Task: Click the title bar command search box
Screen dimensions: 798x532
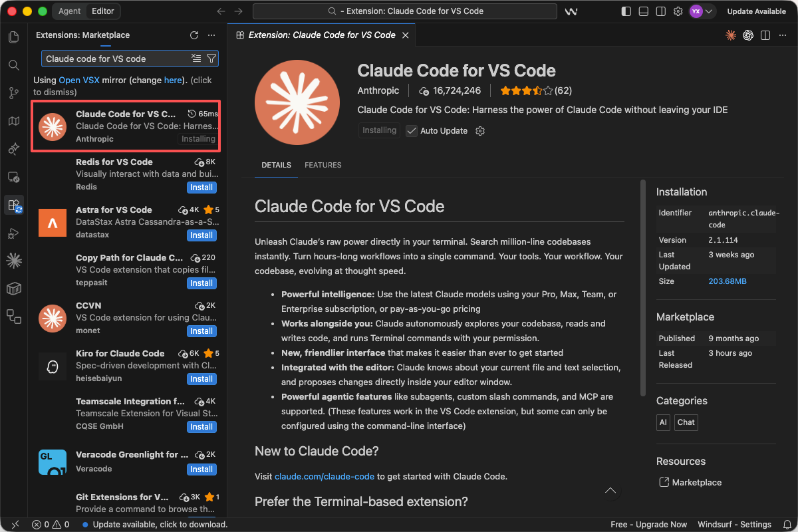Action: pyautogui.click(x=405, y=11)
